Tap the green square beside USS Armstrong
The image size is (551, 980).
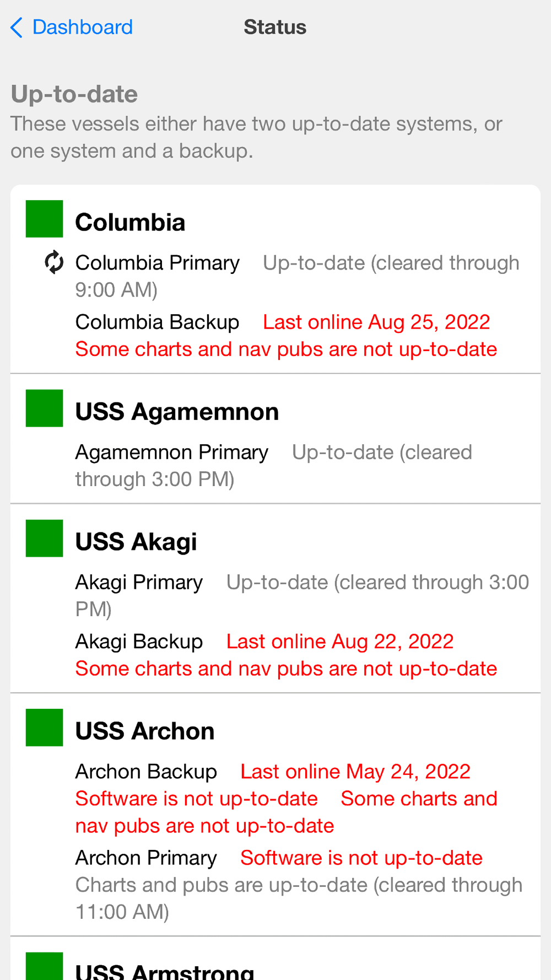pos(44,966)
